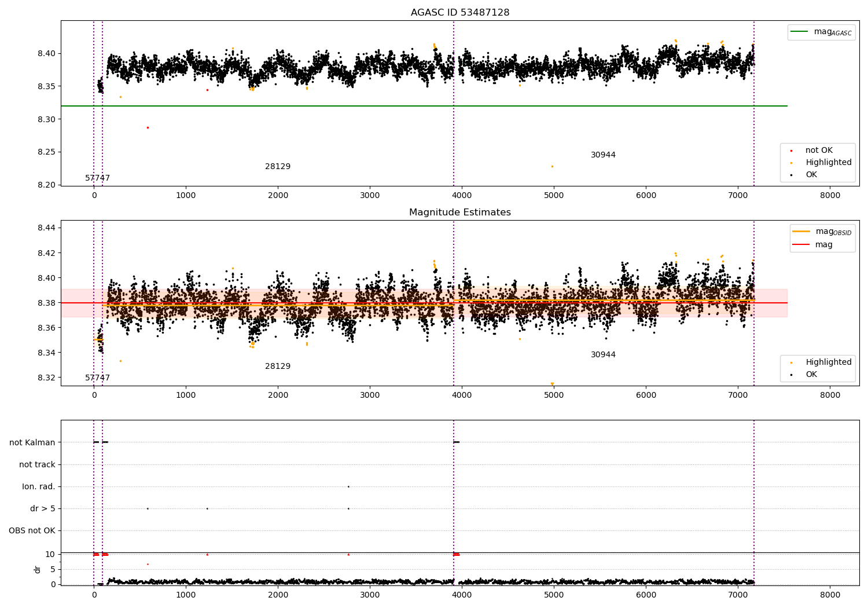The width and height of the screenshot is (868, 608).
Task: Click '57747' annotation in Magnitude Estimates plot
Action: pos(97,378)
